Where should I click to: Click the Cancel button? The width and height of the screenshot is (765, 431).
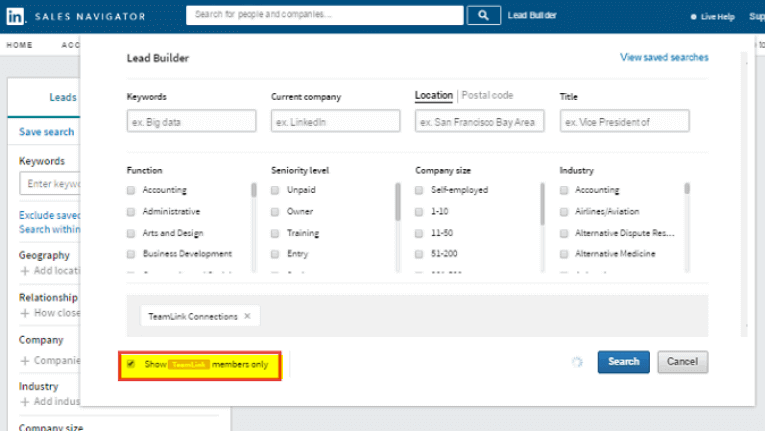tap(683, 362)
